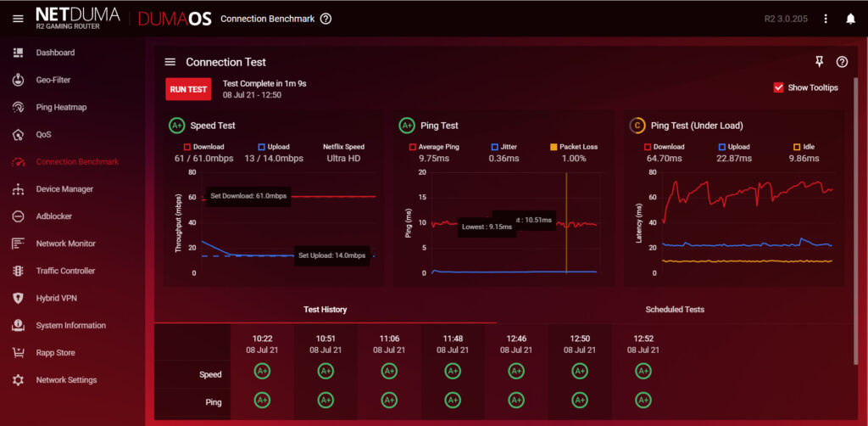Pin the Connection Test panel
This screenshot has width=868, height=426.
coord(820,62)
